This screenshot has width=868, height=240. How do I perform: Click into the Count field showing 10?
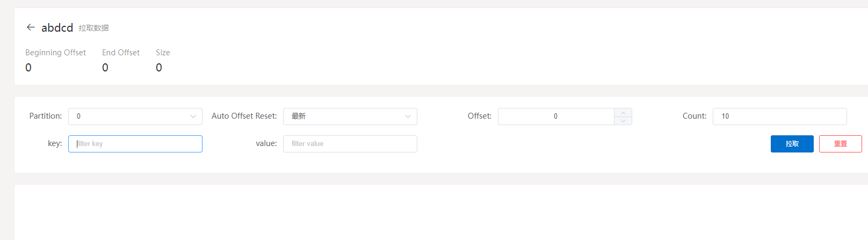[780, 117]
